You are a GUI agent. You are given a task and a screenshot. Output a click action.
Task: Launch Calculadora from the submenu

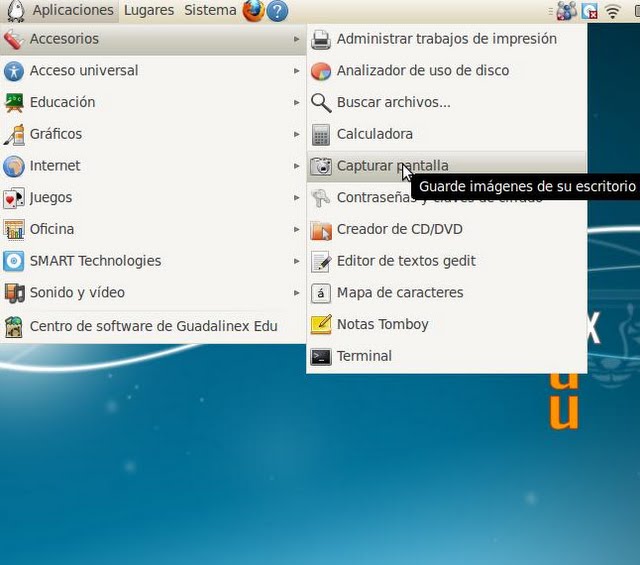[x=375, y=134]
